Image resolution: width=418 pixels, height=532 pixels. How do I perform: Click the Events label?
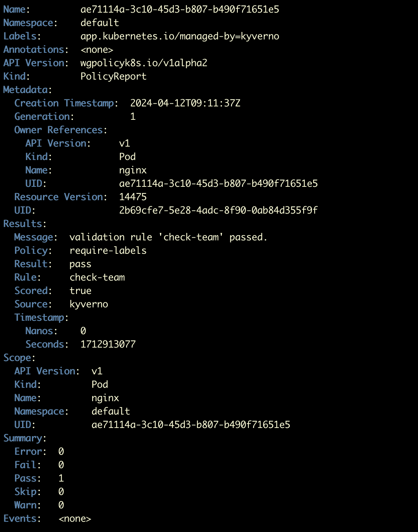[22, 519]
